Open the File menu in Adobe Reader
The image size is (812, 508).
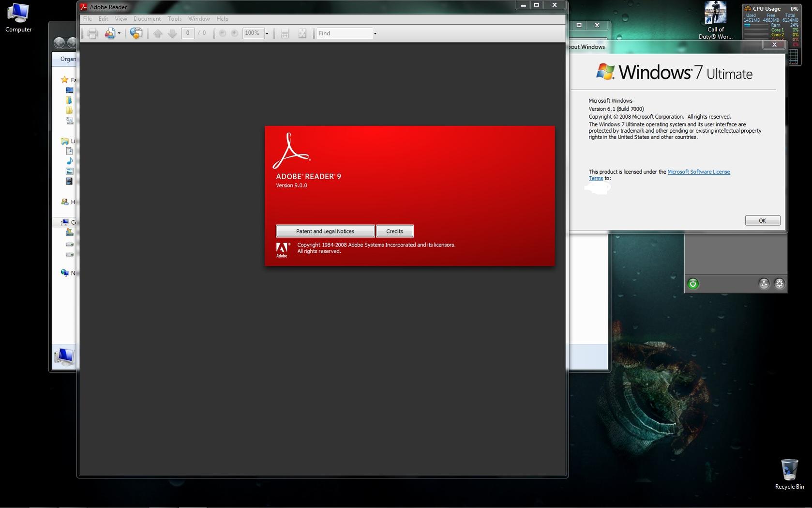(x=88, y=19)
